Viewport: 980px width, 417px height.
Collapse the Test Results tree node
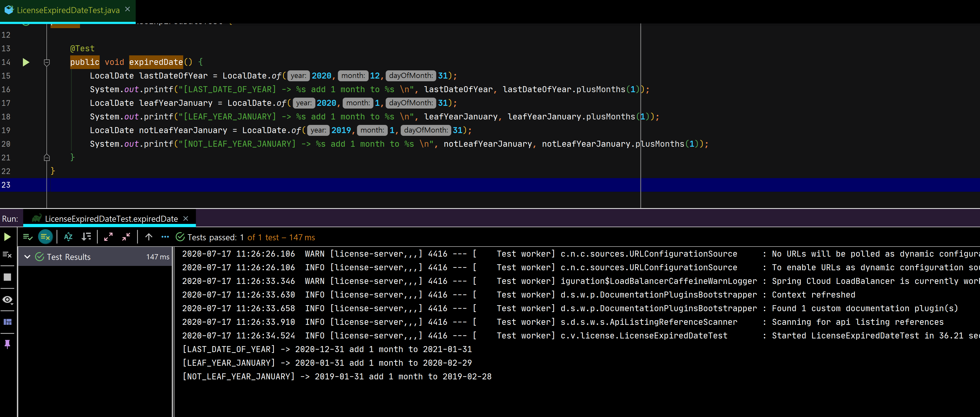pos(27,257)
